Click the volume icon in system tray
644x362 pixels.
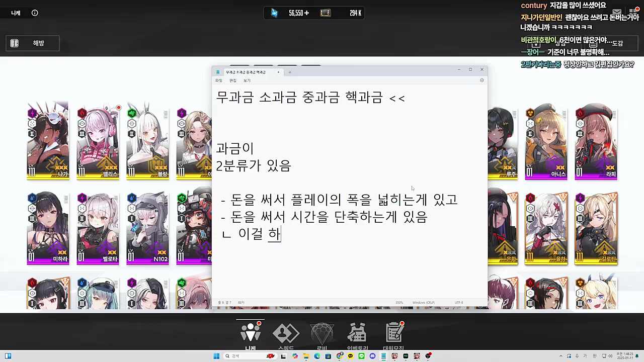[610, 356]
